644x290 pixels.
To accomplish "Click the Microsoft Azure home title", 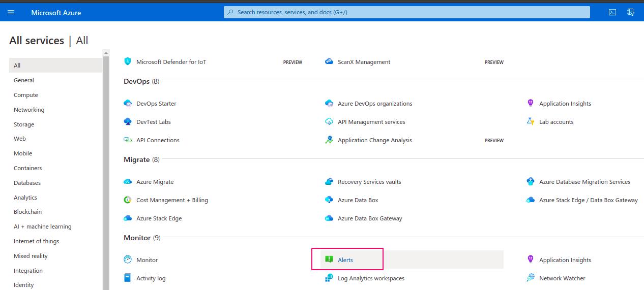I will [56, 13].
